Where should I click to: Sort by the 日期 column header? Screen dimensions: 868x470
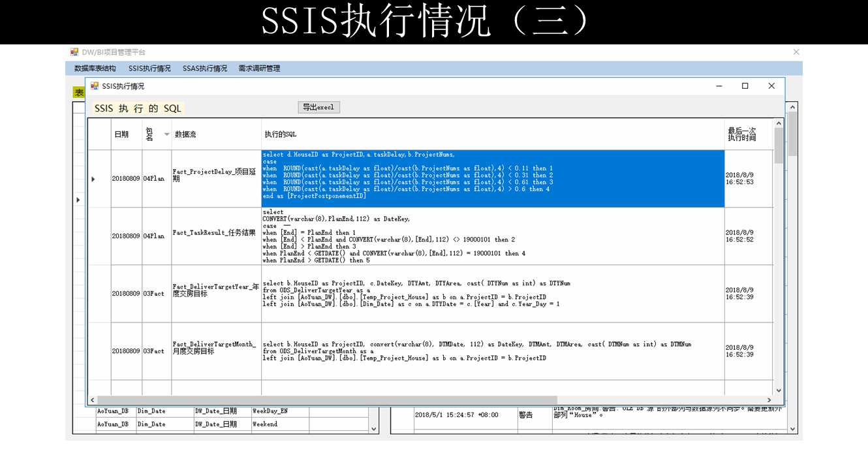click(x=127, y=134)
